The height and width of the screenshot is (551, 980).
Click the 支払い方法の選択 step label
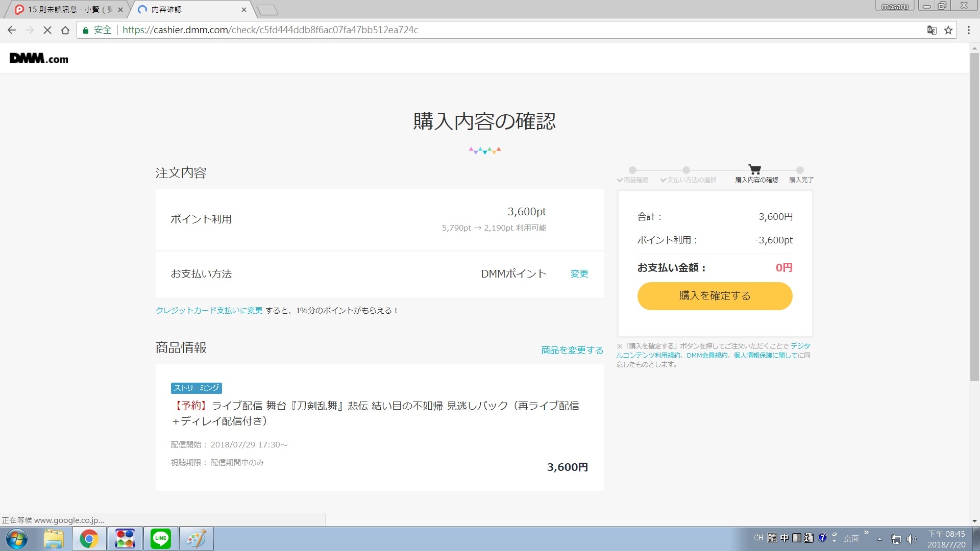click(689, 180)
